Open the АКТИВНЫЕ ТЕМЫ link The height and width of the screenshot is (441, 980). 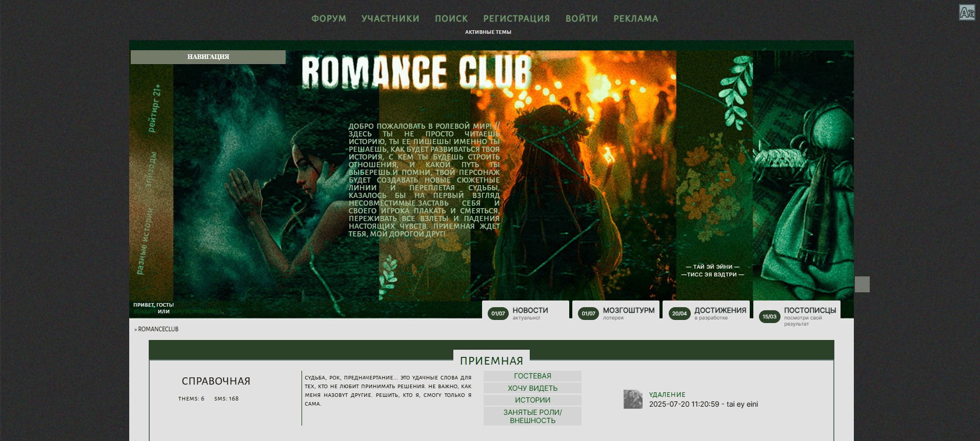pos(488,32)
